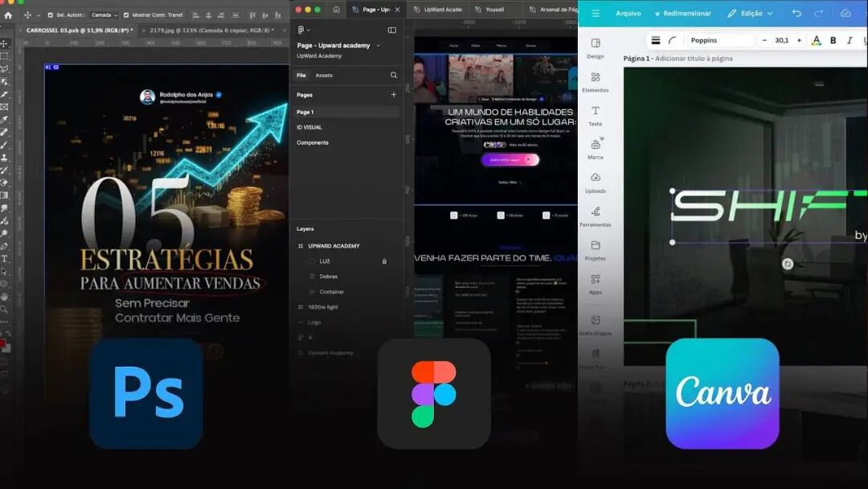Open the Arquivo menu in Canva
This screenshot has width=868, height=489.
628,14
